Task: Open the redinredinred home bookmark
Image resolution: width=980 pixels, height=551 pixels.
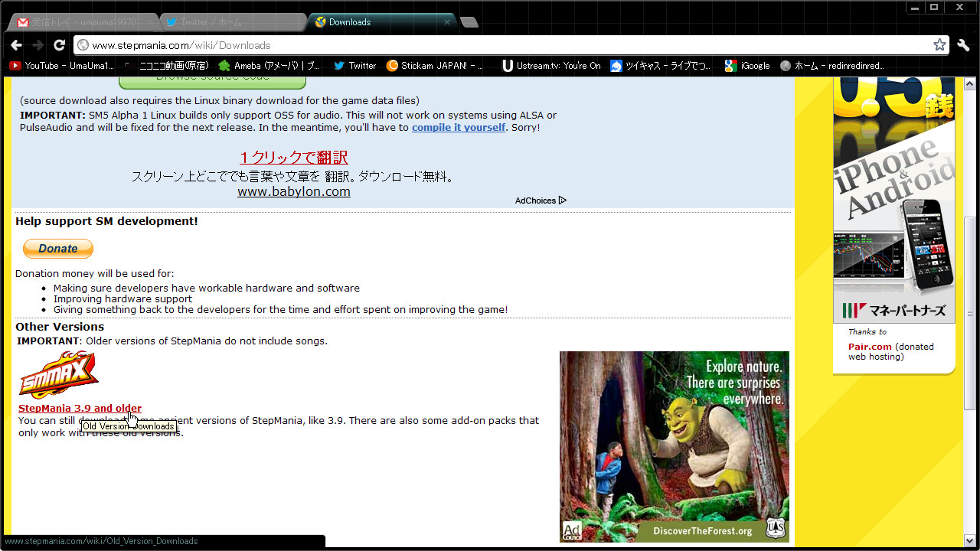Action: pyautogui.click(x=831, y=66)
